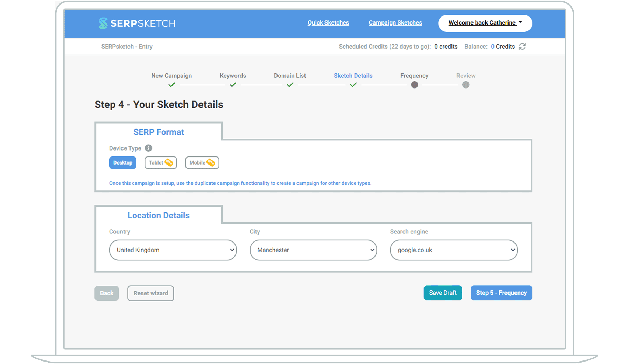Click the 0 Credits balance value

click(503, 47)
